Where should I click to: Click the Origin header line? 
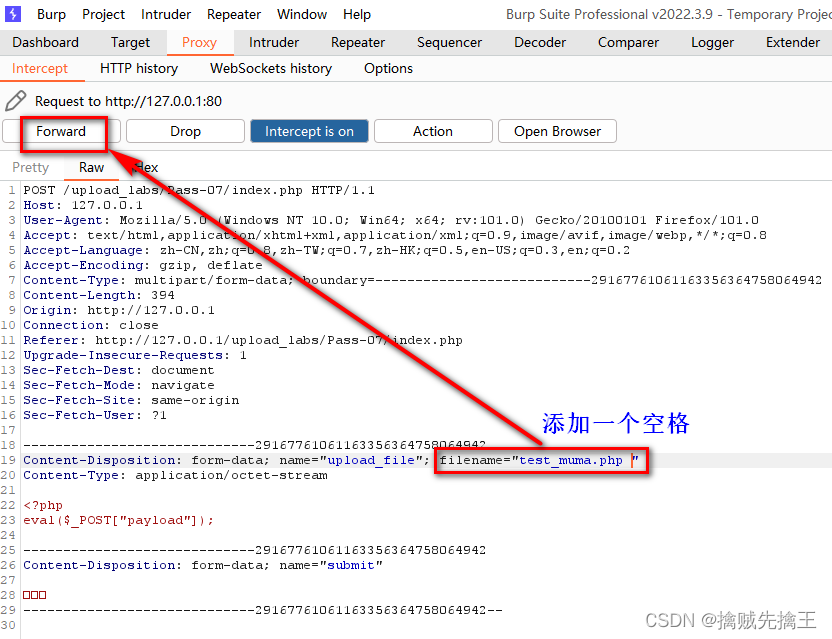119,310
